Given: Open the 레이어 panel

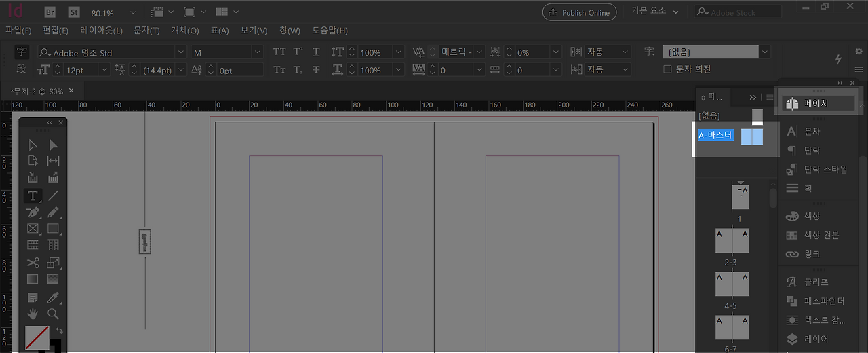Looking at the screenshot, I should [x=808, y=339].
